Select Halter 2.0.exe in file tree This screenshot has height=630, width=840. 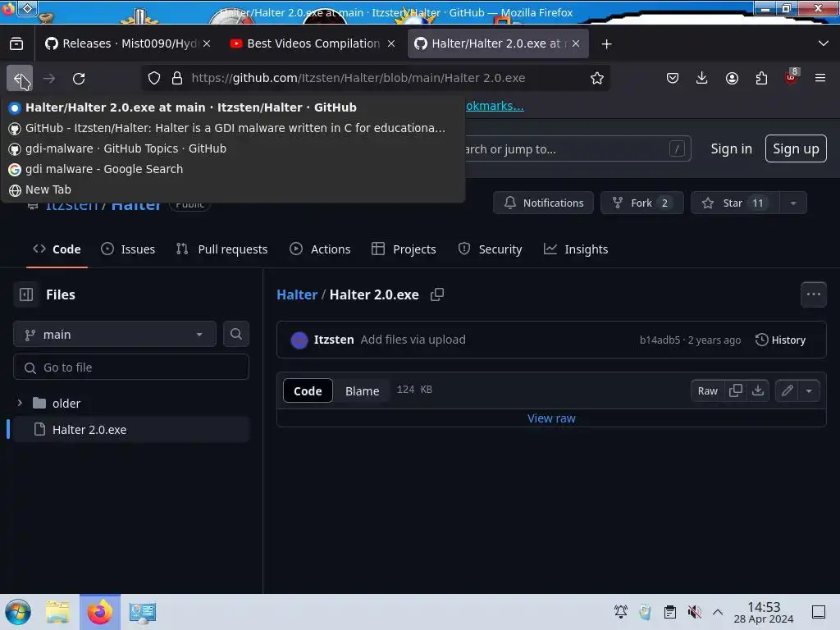pos(131,430)
